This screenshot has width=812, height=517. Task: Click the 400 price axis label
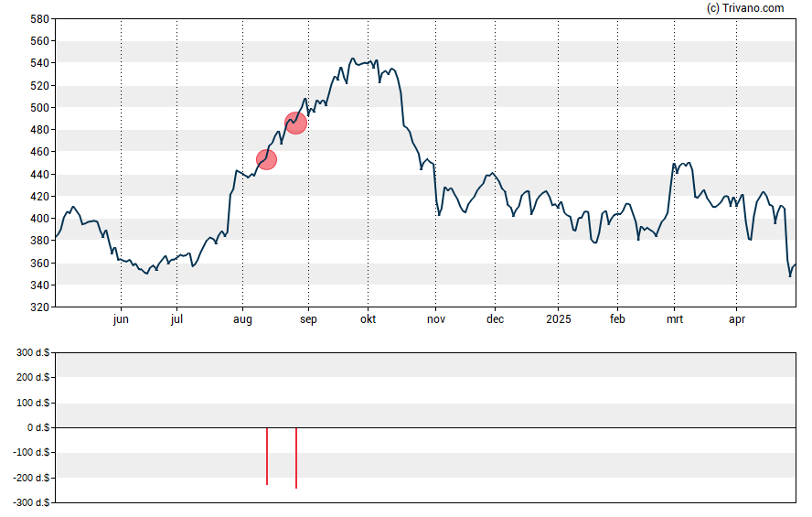pos(40,219)
